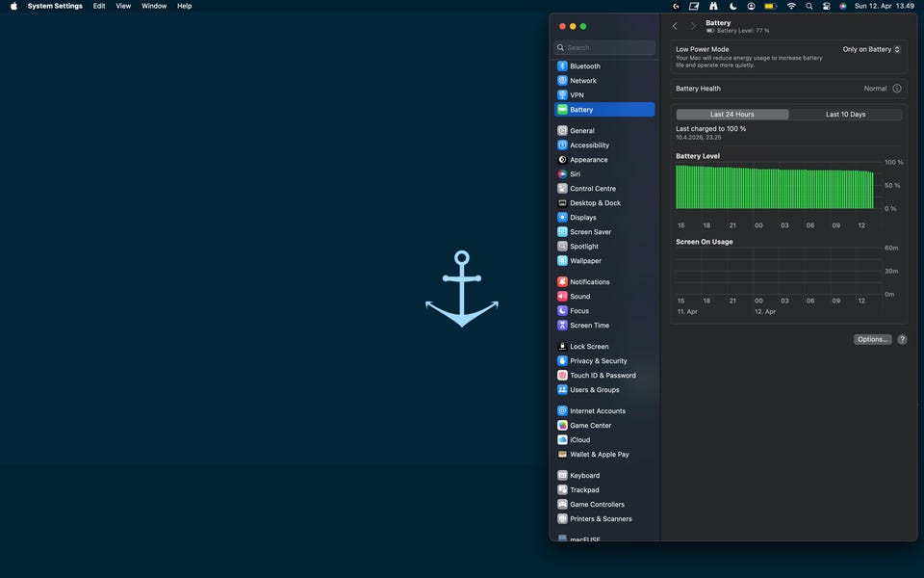Open the Apple menu
This screenshot has width=924, height=578.
pos(13,6)
